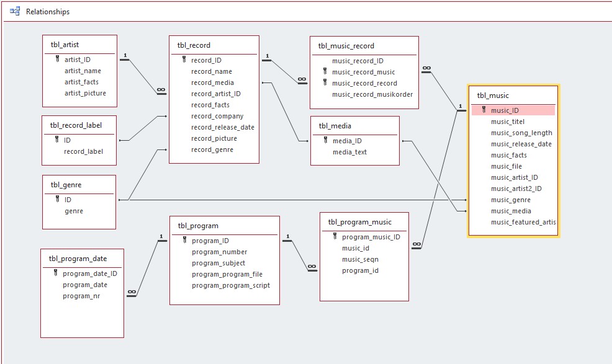Screen dimensions: 612x364
Task: Select record_company field
Action: [x=217, y=116]
